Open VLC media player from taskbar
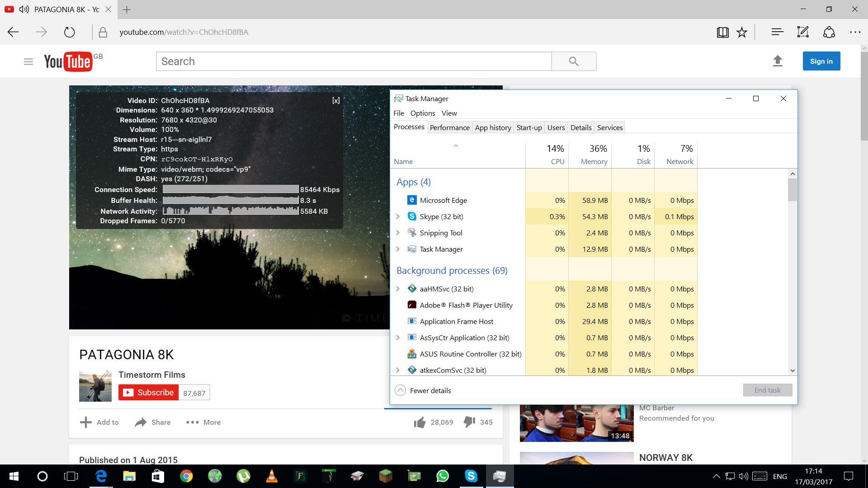Screen dimensions: 868x488 pos(272,476)
